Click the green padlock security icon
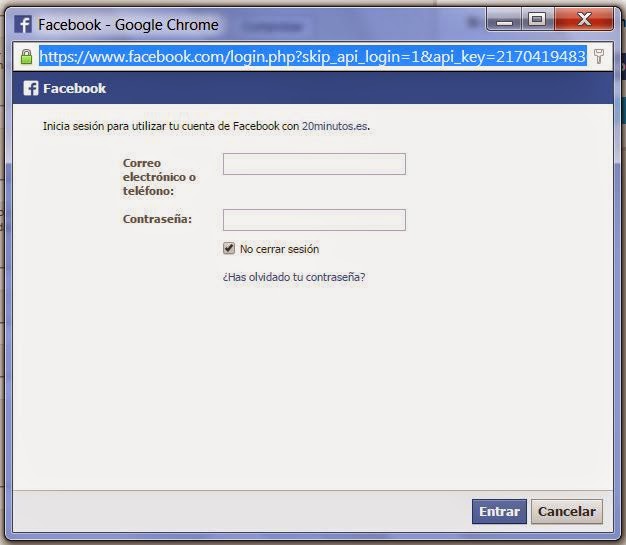The height and width of the screenshot is (545, 626). click(26, 57)
